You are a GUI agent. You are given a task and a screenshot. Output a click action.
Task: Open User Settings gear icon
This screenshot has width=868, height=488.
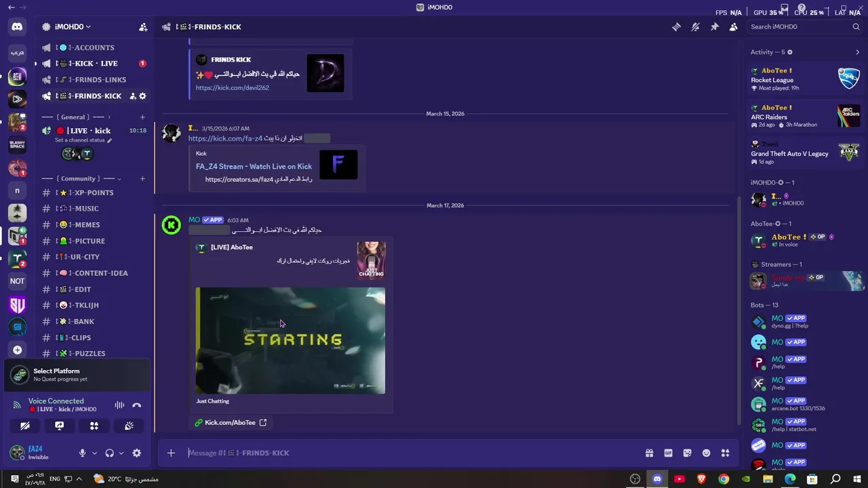[x=136, y=453]
